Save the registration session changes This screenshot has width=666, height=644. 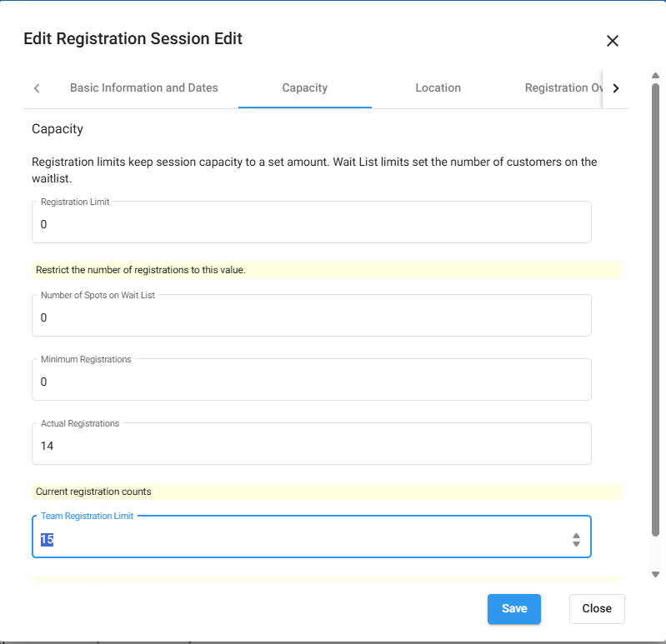click(513, 608)
